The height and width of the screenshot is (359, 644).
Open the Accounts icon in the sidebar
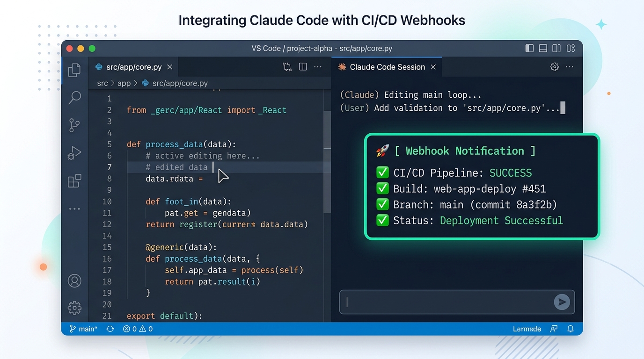coord(74,280)
